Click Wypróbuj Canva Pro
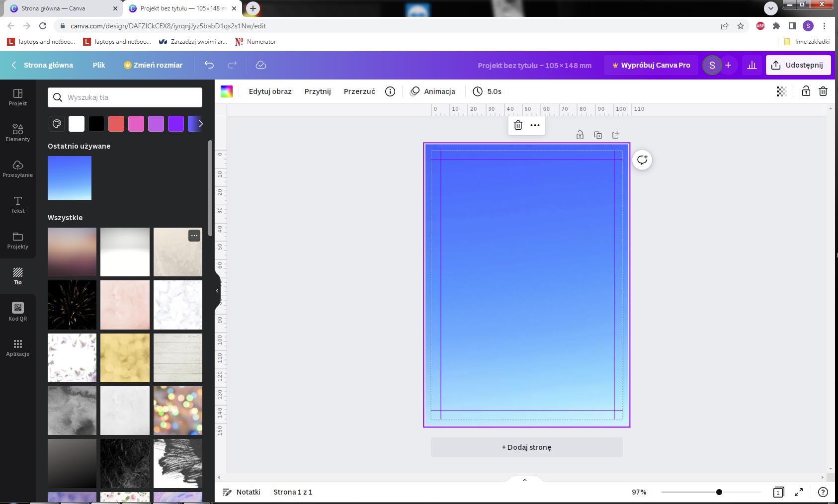838x504 pixels. [x=651, y=65]
